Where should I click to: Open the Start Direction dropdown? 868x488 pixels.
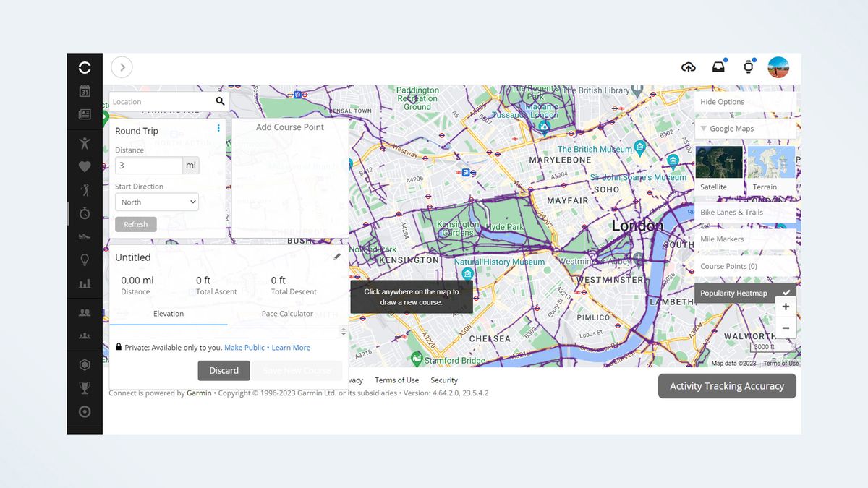tap(156, 202)
